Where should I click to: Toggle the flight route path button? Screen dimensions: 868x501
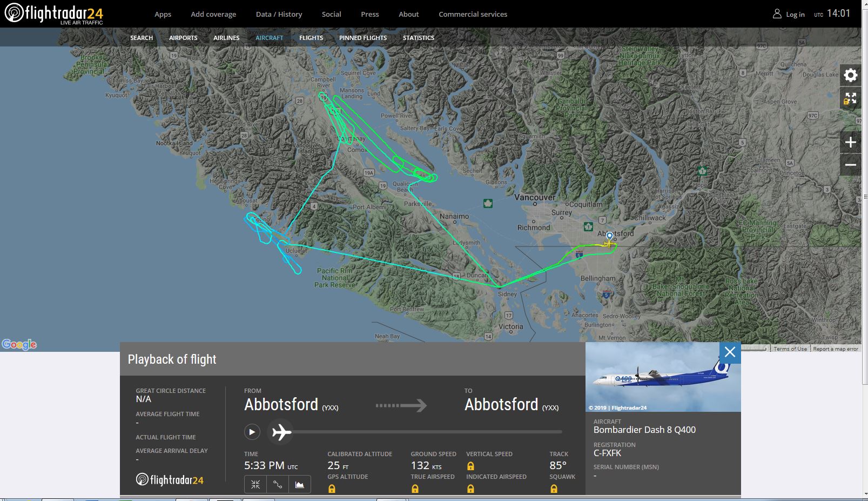pyautogui.click(x=278, y=484)
